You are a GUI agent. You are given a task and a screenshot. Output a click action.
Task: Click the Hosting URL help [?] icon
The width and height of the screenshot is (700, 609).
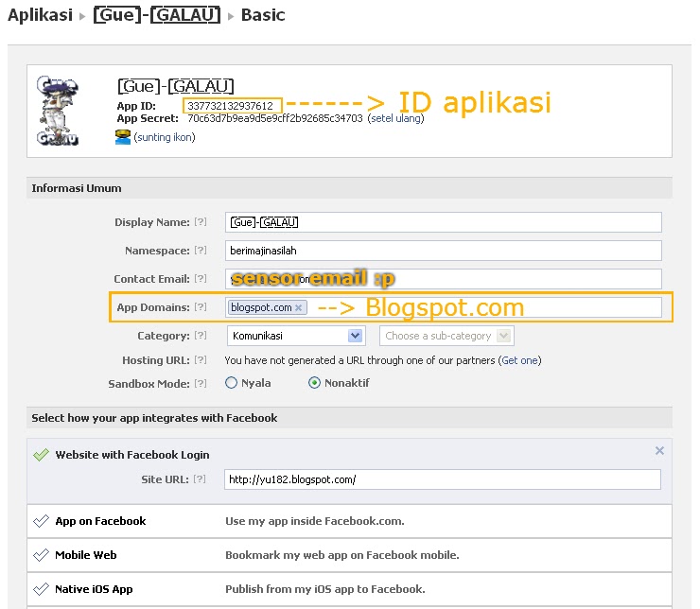coord(201,359)
